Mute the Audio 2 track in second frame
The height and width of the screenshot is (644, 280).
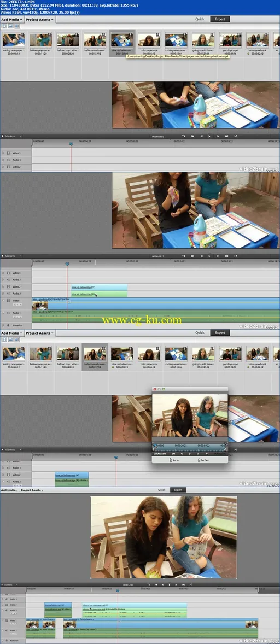click(8, 294)
